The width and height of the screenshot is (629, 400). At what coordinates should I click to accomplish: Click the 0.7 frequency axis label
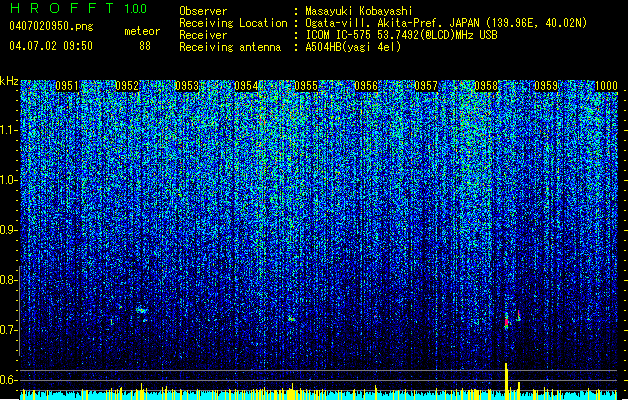point(8,330)
